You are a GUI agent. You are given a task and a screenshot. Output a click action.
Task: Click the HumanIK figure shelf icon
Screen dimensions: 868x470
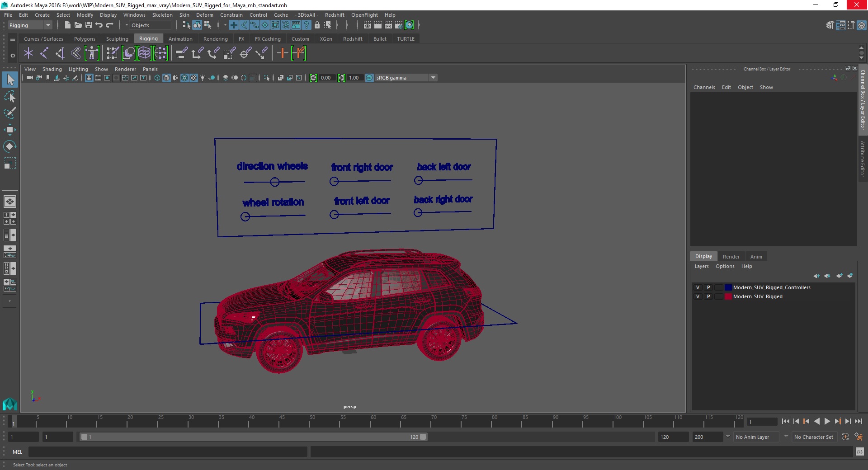[x=92, y=53]
